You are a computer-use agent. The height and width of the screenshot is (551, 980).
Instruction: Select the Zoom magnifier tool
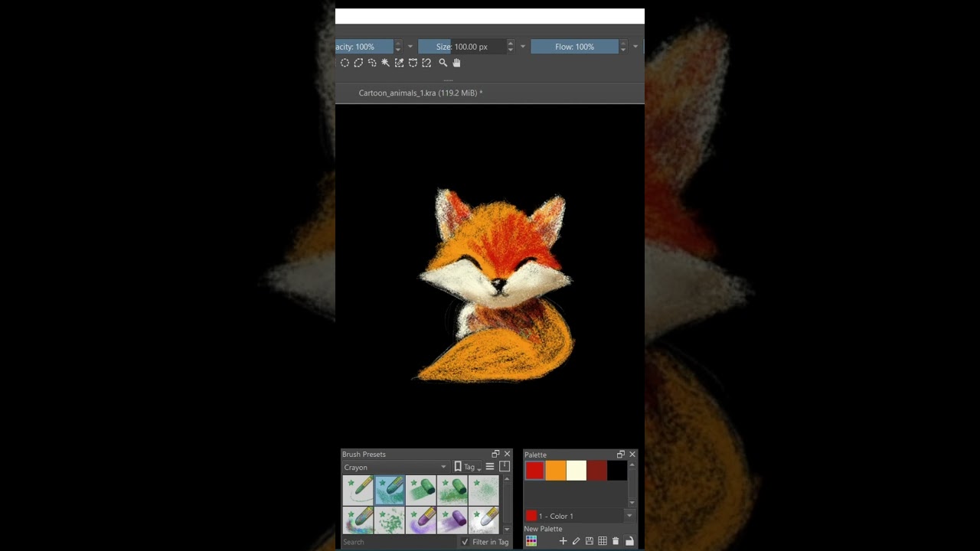[443, 63]
